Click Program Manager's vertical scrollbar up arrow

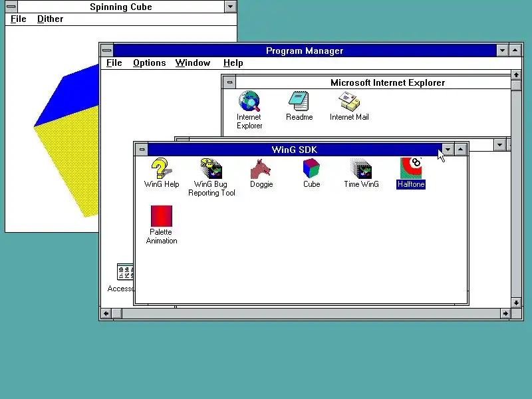pos(516,74)
